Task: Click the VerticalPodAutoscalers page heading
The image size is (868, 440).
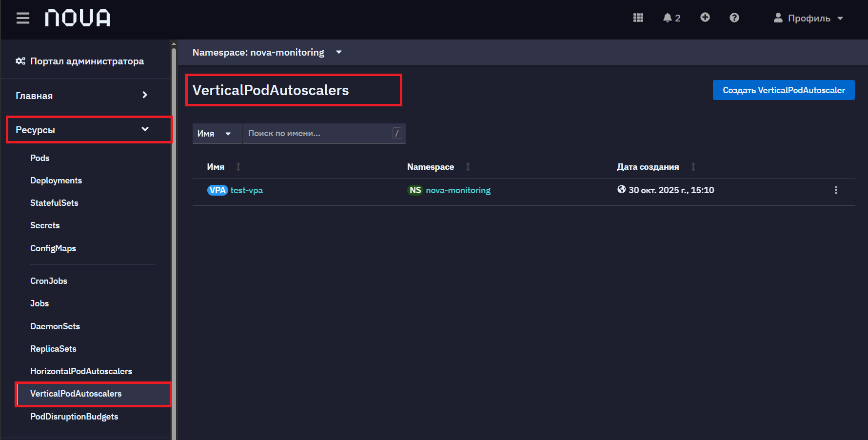Action: pos(271,90)
